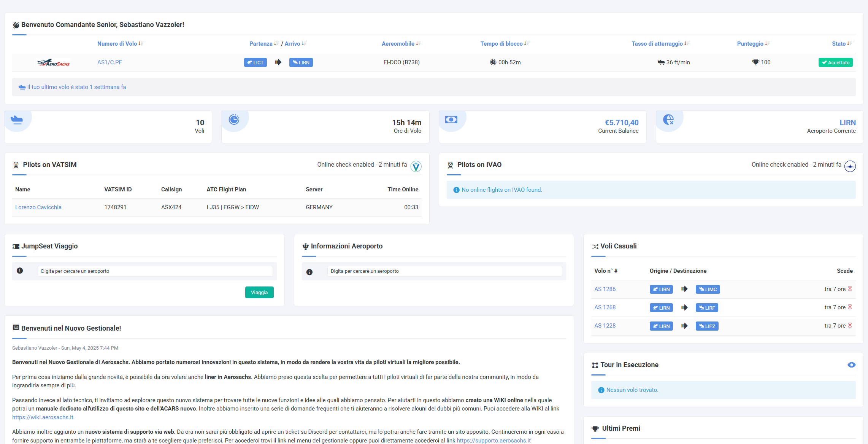Toggle the Tour in Esecuzione eye icon
The width and height of the screenshot is (868, 444).
[851, 365]
